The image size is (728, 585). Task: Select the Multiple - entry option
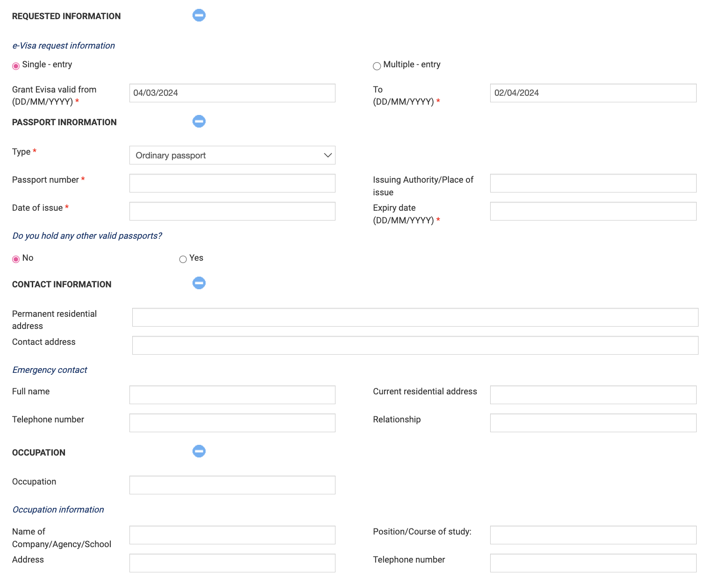pos(377,66)
